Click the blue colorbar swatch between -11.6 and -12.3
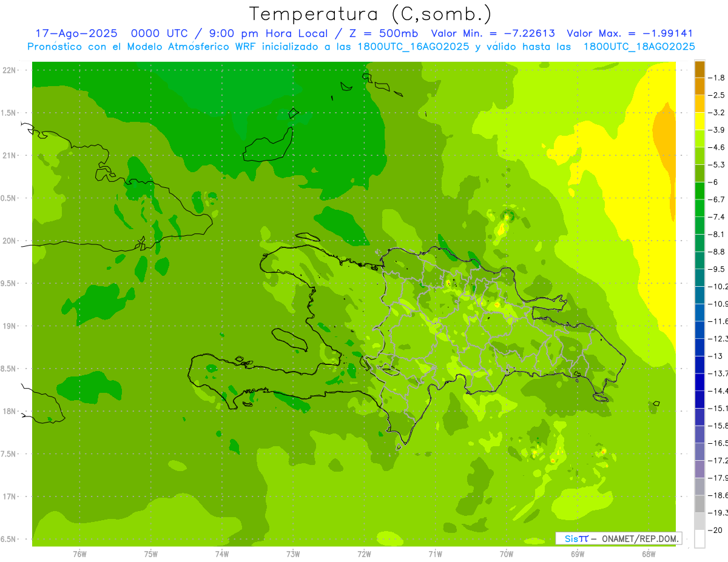This screenshot has width=728, height=562. click(x=700, y=329)
